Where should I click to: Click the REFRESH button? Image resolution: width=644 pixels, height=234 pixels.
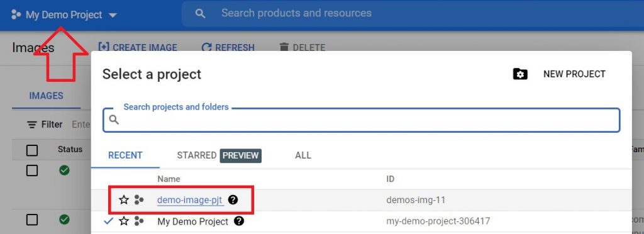click(228, 48)
